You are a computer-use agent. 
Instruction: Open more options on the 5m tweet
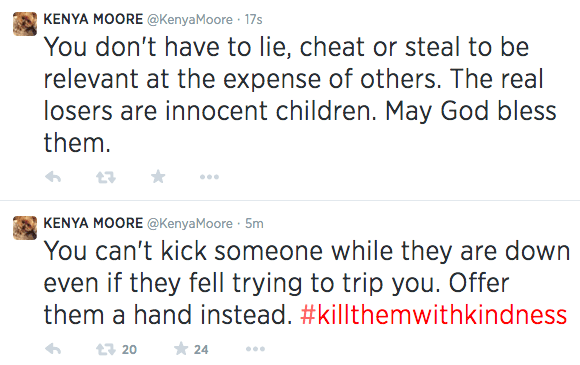255,349
